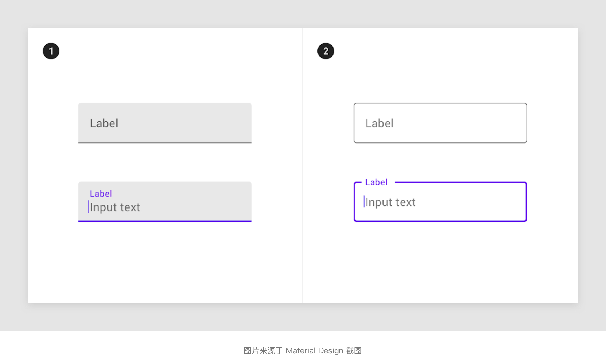Image resolution: width=606 pixels, height=364 pixels.
Task: Click the purple bottom border of outlined field
Action: 440,221
